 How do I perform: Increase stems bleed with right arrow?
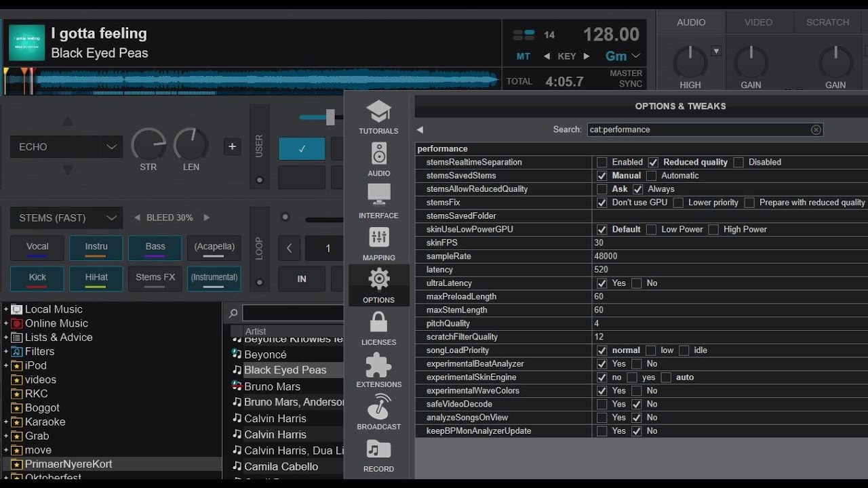[207, 218]
